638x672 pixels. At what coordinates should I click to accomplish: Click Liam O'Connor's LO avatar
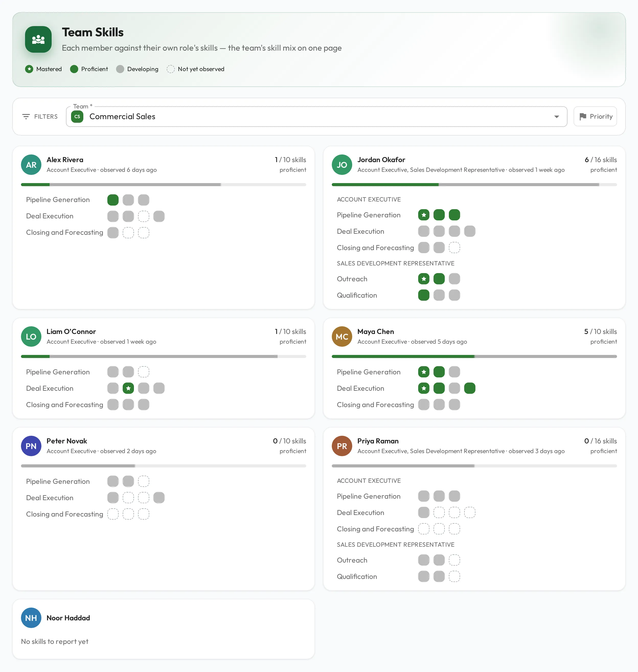point(31,337)
